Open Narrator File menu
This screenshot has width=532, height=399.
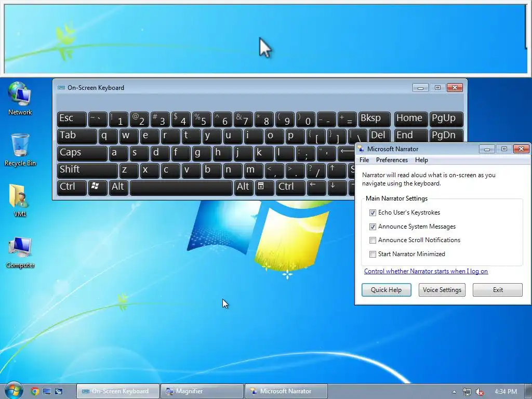pyautogui.click(x=364, y=160)
